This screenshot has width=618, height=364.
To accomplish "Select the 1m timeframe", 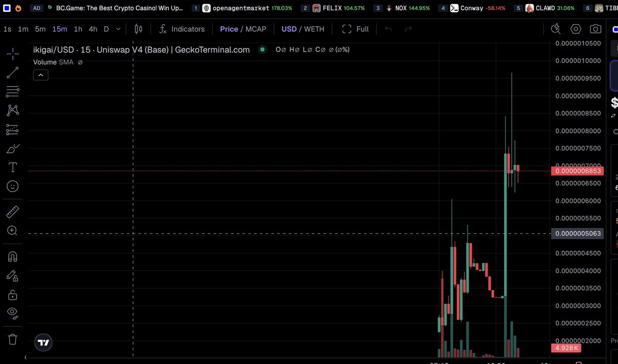I will 23,29.
